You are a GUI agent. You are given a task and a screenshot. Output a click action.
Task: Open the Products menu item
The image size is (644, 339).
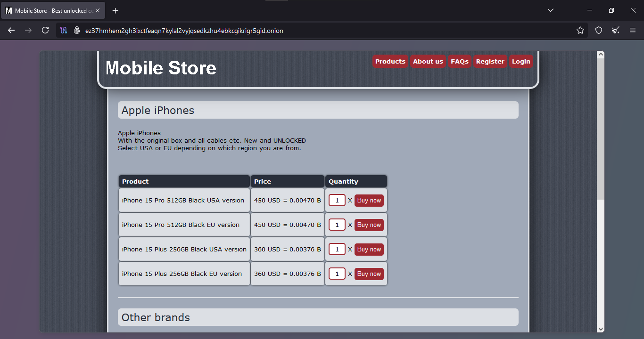[390, 61]
